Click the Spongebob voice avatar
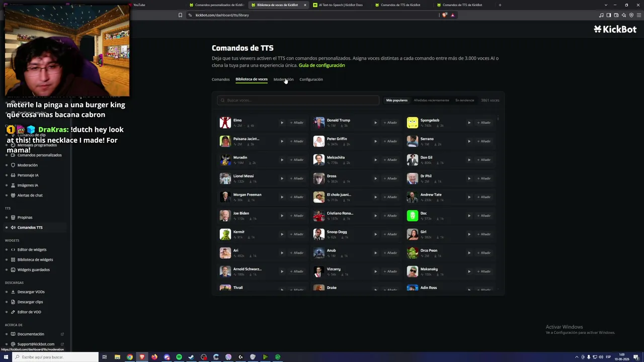 (x=412, y=123)
